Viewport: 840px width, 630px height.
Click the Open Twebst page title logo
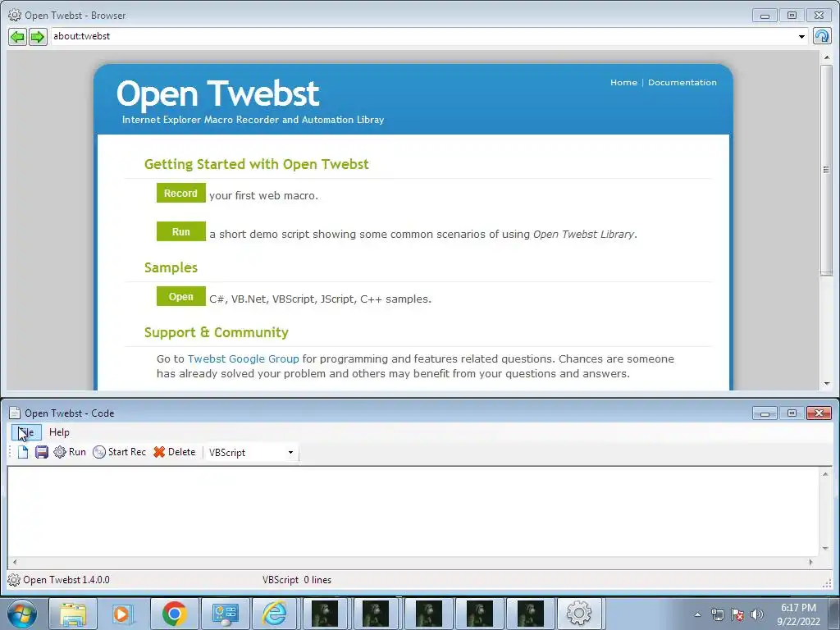click(x=217, y=94)
